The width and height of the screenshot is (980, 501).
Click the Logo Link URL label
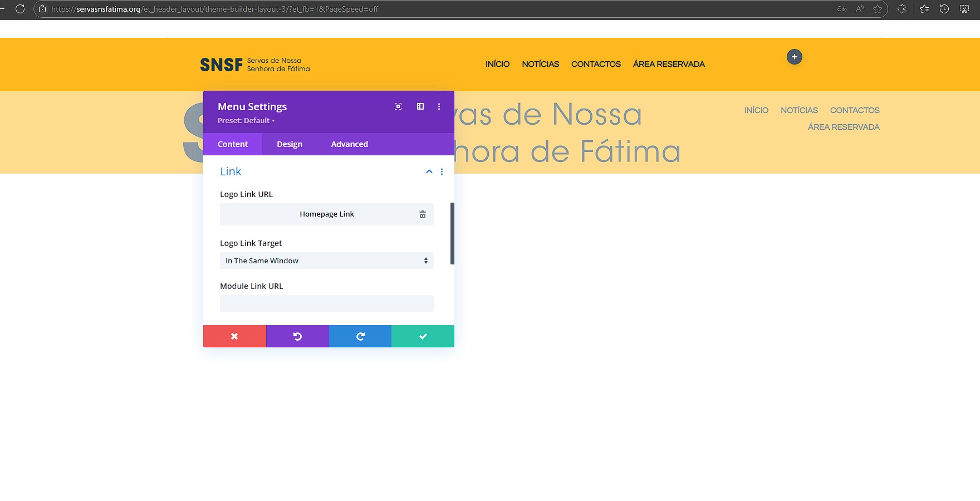(246, 194)
